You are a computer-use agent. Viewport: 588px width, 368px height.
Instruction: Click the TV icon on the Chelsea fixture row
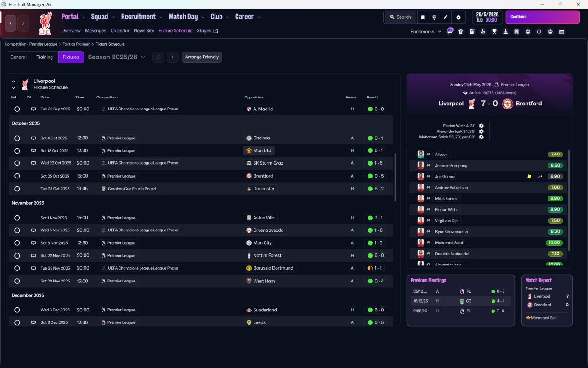(33, 138)
